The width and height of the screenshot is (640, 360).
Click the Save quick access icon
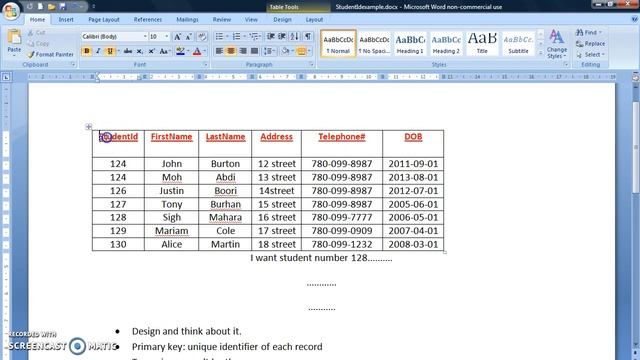click(62, 7)
